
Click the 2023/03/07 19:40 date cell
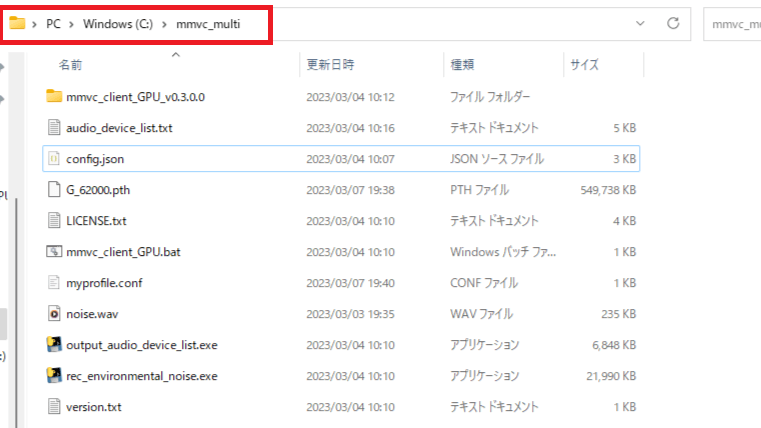coord(350,283)
